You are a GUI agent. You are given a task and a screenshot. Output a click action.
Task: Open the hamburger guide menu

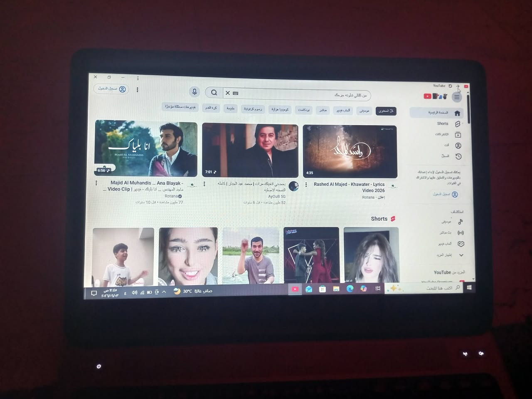[457, 97]
